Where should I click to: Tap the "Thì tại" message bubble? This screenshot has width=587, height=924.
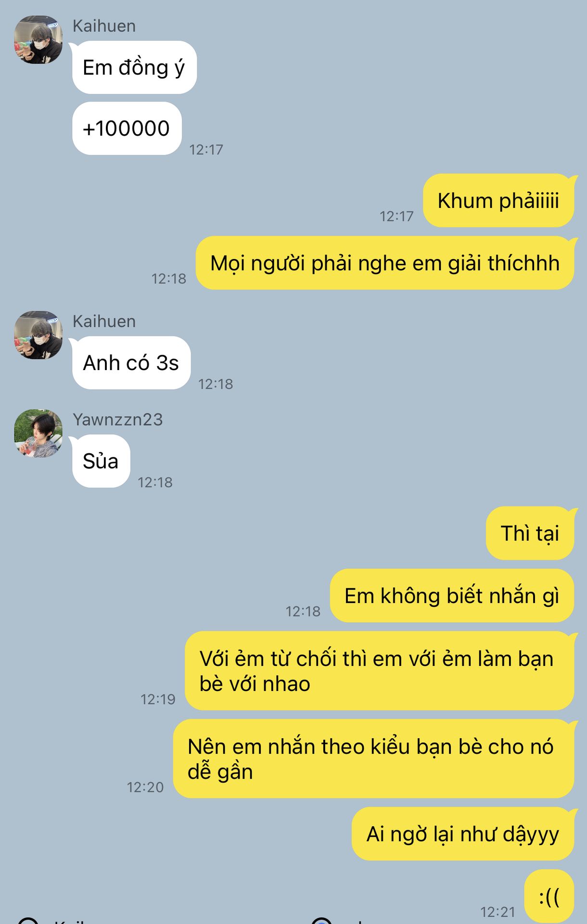tap(530, 533)
